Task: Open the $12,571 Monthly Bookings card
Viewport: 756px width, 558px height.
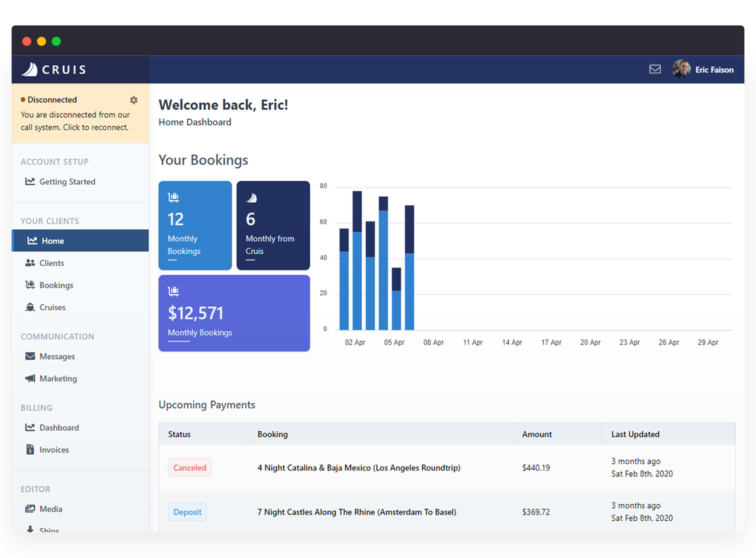Action: tap(234, 313)
